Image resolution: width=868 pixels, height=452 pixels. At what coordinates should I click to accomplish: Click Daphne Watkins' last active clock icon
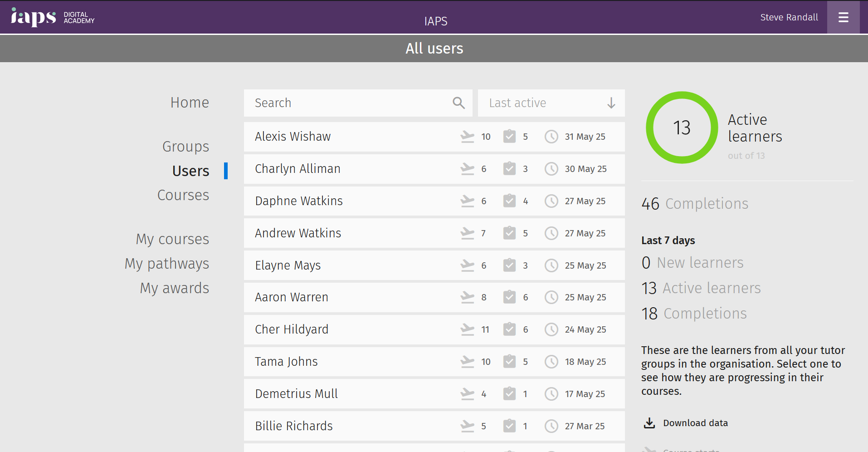tap(551, 201)
